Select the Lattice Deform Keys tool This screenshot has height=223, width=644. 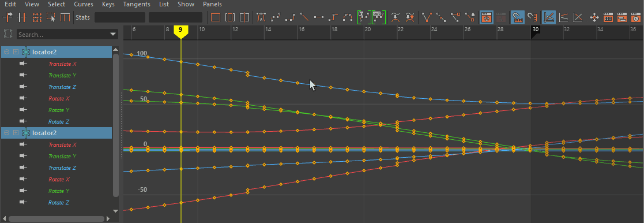(x=37, y=17)
